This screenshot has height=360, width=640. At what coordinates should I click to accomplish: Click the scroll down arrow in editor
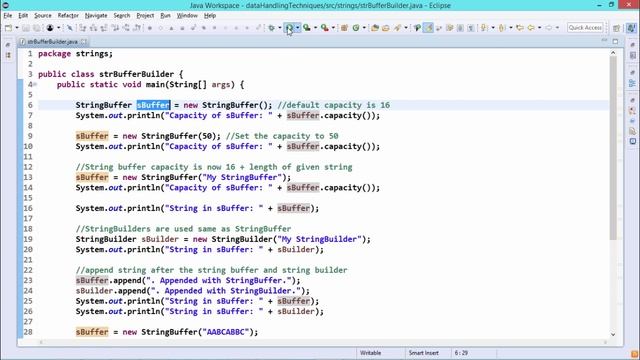613,334
